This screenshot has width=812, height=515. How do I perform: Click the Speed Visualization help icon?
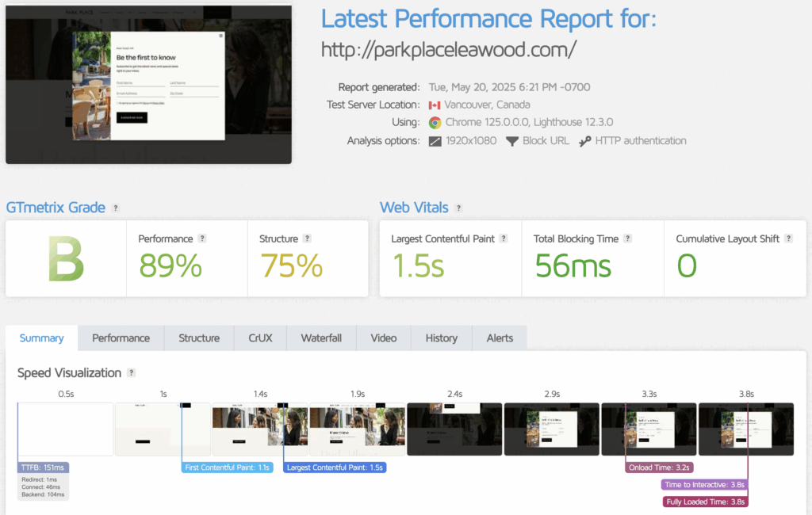[x=132, y=372]
